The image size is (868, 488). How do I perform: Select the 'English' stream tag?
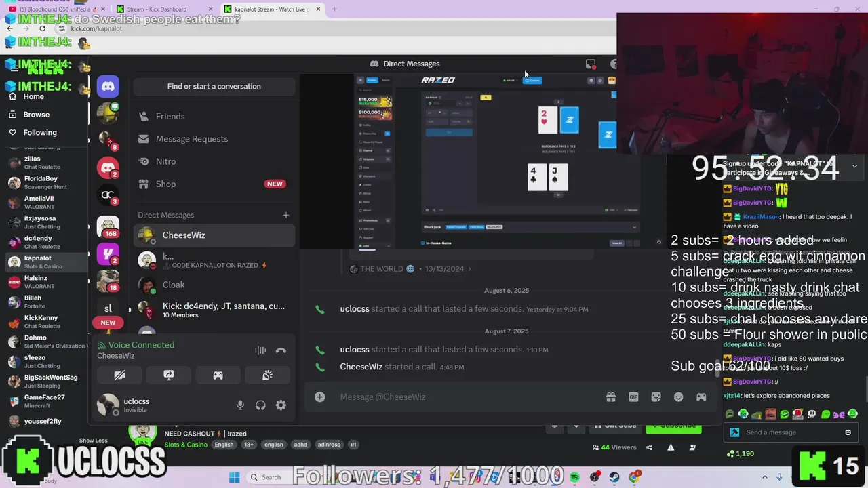coord(224,445)
